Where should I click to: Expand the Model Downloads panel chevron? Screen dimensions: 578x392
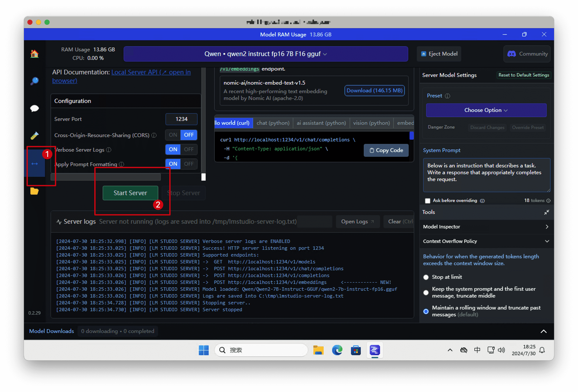coord(543,331)
